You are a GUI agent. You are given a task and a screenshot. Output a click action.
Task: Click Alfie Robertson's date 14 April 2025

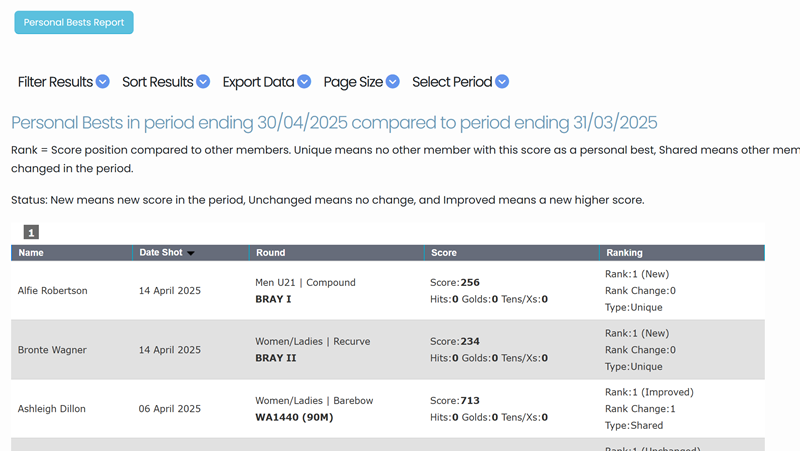tap(170, 291)
